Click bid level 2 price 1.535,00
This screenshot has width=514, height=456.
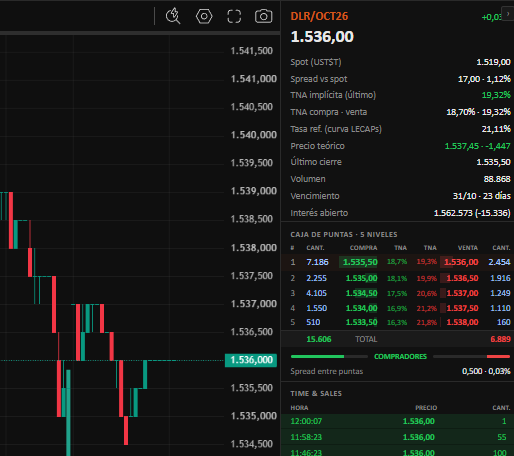click(x=361, y=278)
